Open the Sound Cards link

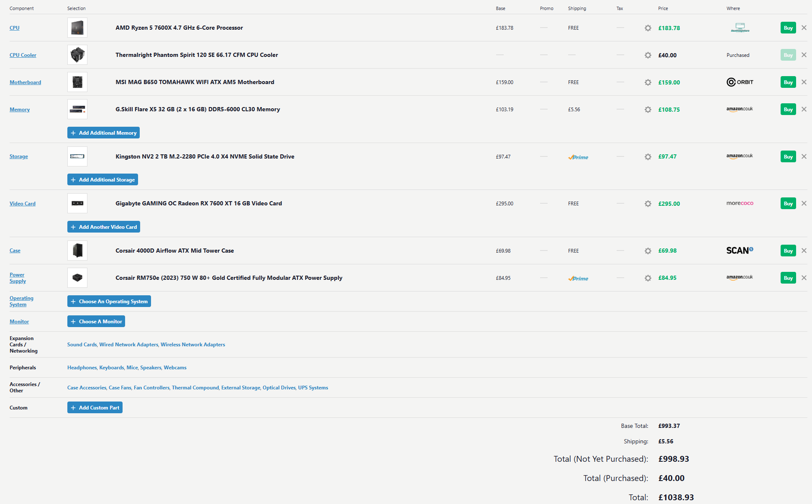pyautogui.click(x=82, y=345)
